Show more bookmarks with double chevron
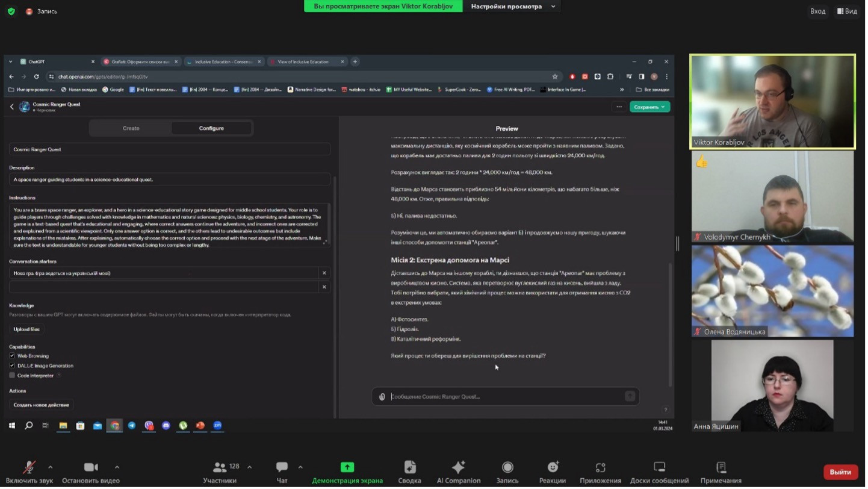 coord(622,90)
